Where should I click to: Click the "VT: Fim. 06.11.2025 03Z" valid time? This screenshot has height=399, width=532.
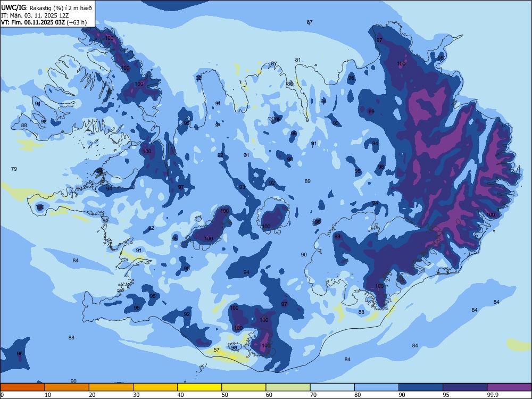point(33,23)
